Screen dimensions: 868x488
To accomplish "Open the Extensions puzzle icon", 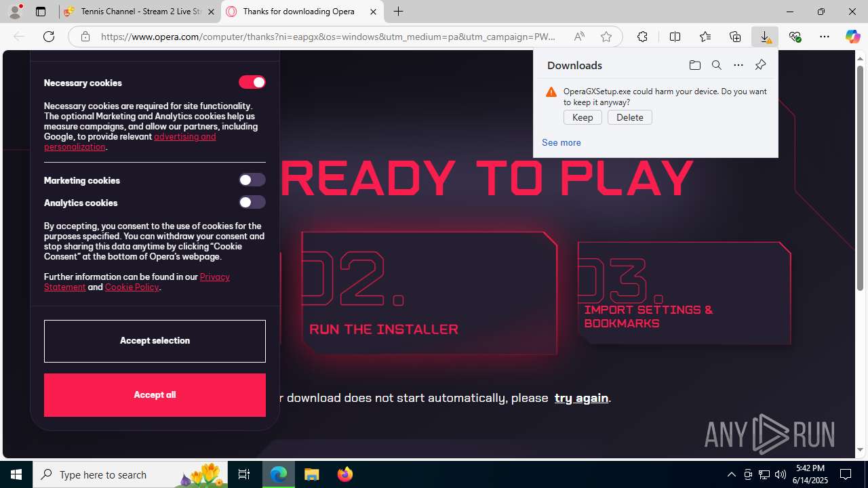I will [642, 37].
